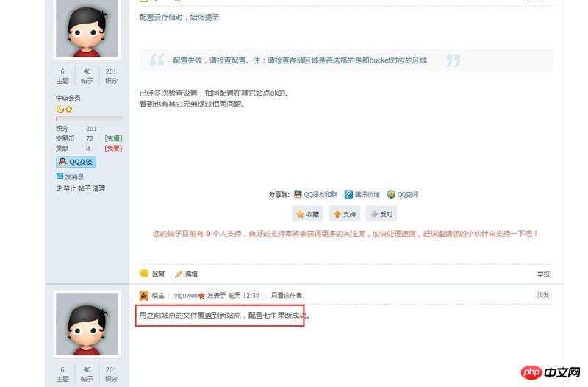Click the QQ penguin chat icon
The image size is (588, 387).
click(x=62, y=162)
